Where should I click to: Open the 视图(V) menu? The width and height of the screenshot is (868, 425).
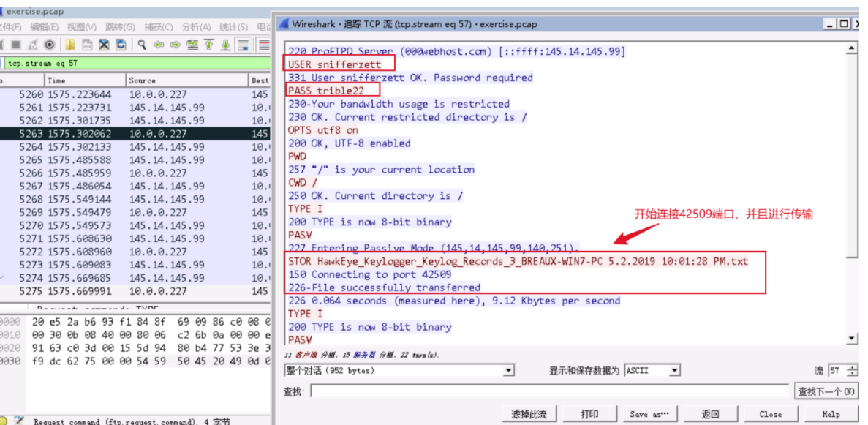pos(82,27)
